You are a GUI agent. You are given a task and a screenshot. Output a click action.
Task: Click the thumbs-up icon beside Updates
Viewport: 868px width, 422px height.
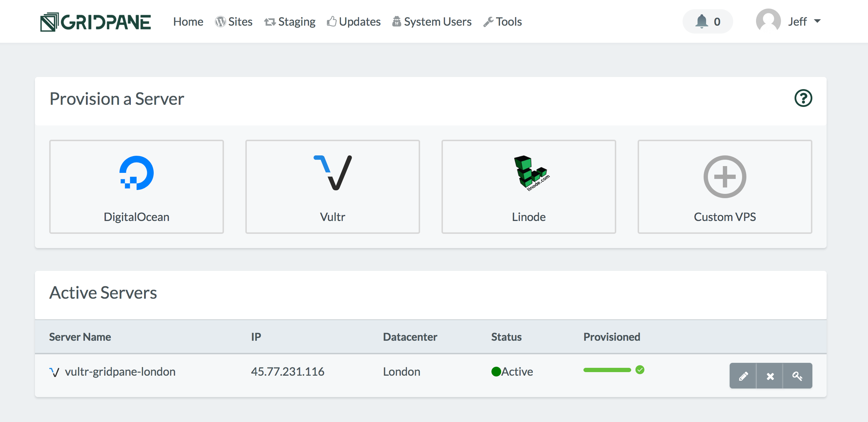[x=332, y=21]
